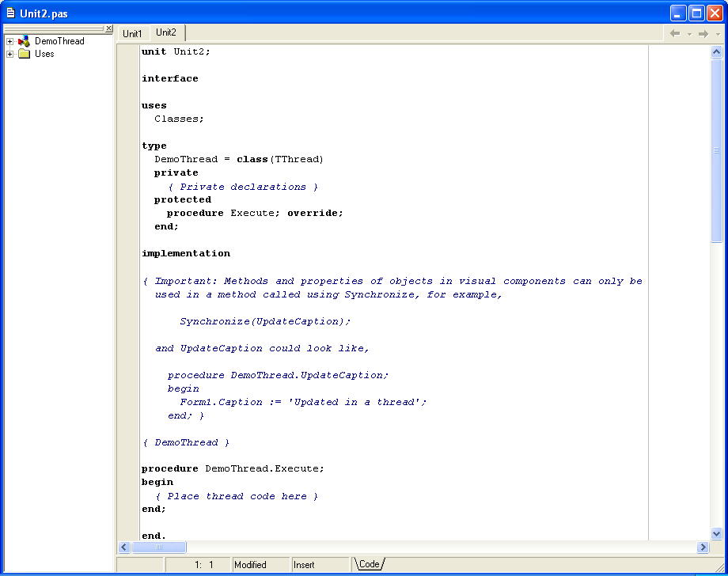Click the Modified status panel
Image resolution: width=728 pixels, height=576 pixels.
[x=260, y=565]
